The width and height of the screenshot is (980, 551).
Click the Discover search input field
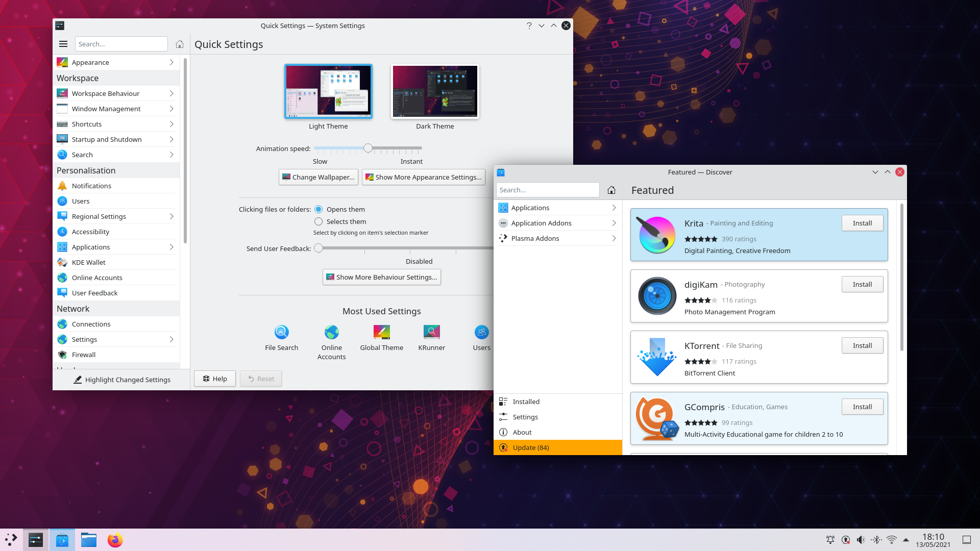pos(548,190)
